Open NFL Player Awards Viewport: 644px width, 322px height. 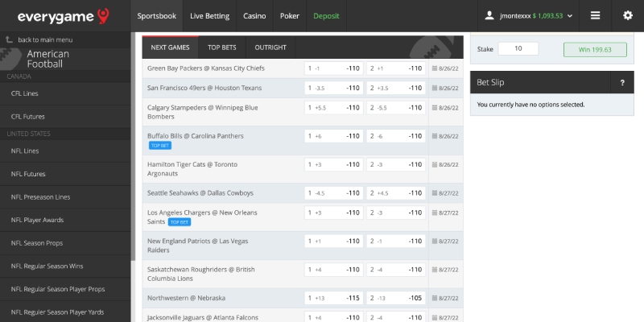point(65,220)
